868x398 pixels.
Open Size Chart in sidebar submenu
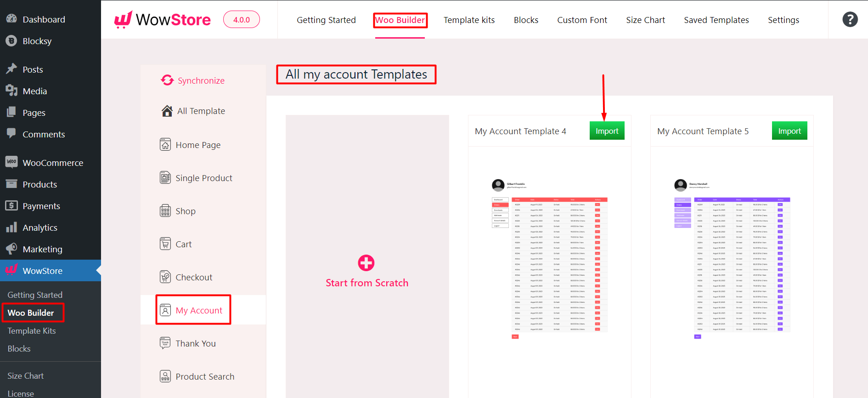pyautogui.click(x=25, y=375)
